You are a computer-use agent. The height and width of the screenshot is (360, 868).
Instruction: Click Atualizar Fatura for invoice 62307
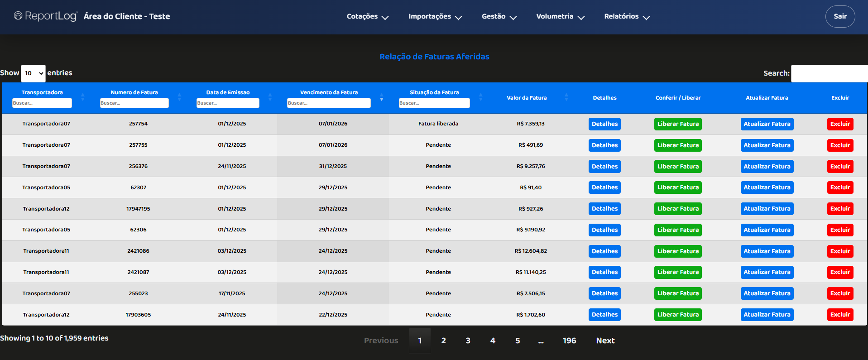point(767,187)
